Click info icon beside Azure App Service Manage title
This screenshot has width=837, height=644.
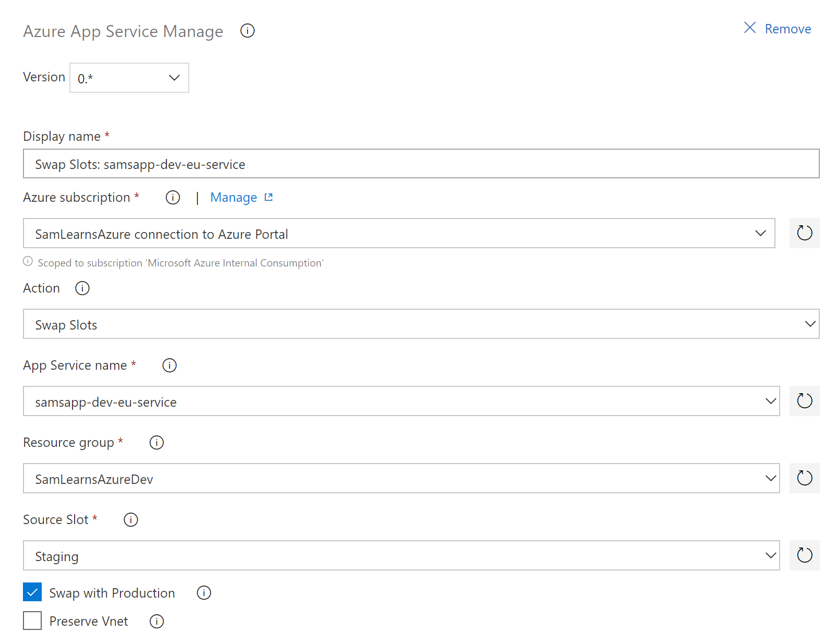click(x=247, y=31)
